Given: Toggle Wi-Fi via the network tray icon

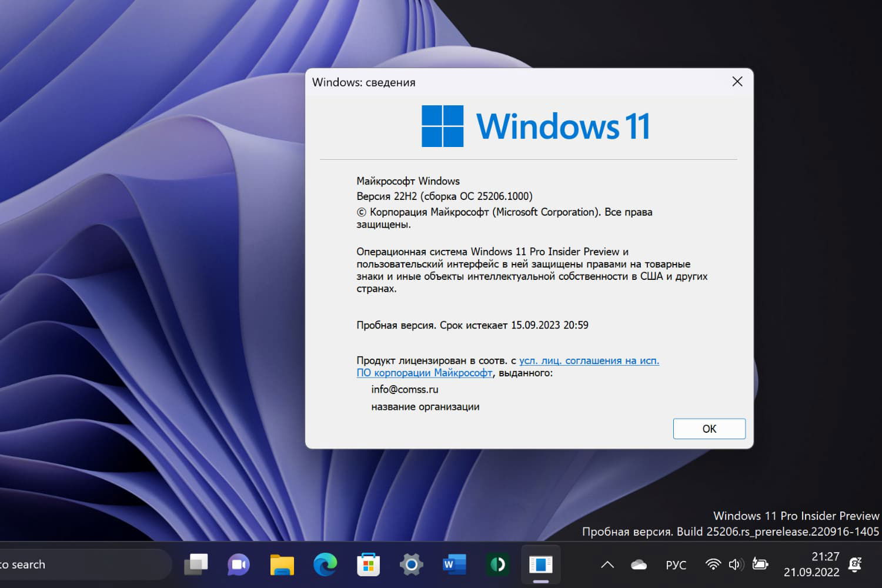Looking at the screenshot, I should [x=713, y=564].
